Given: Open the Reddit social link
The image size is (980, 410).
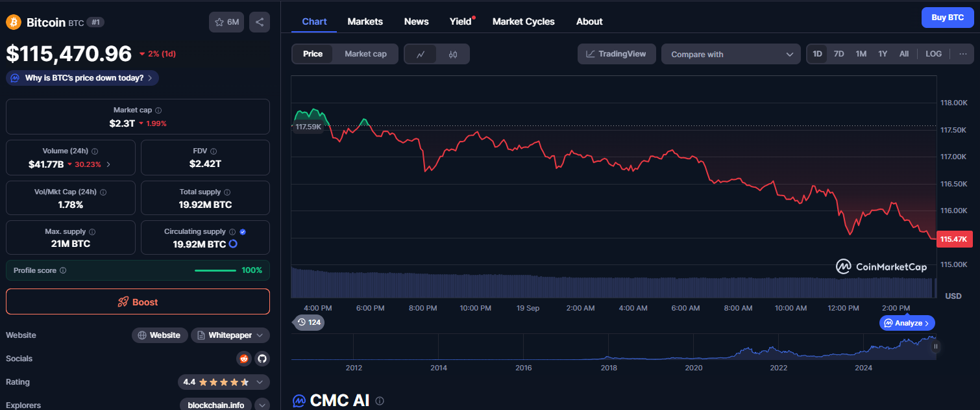Looking at the screenshot, I should [244, 359].
